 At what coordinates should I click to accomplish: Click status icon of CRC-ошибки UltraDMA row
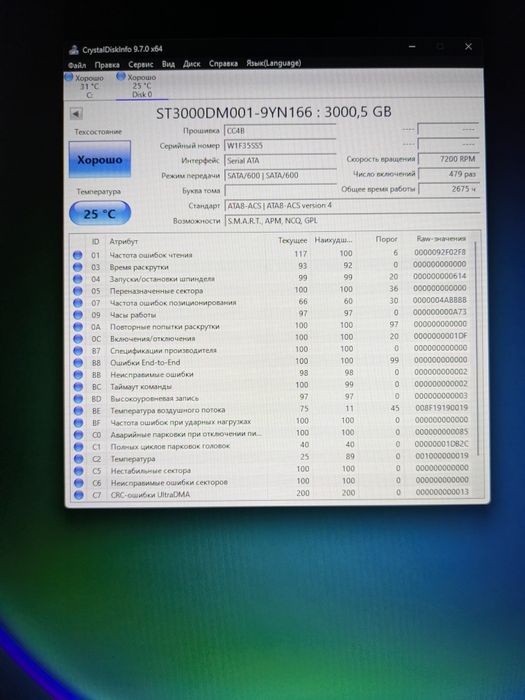pos(79,495)
